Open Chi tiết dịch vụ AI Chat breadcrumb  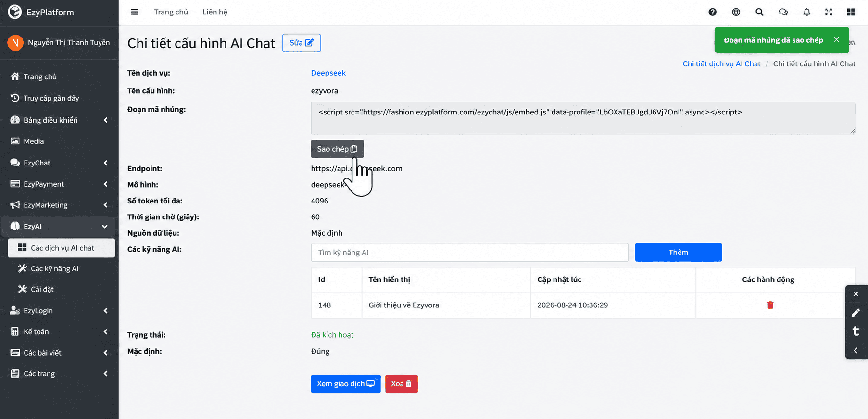tap(721, 63)
